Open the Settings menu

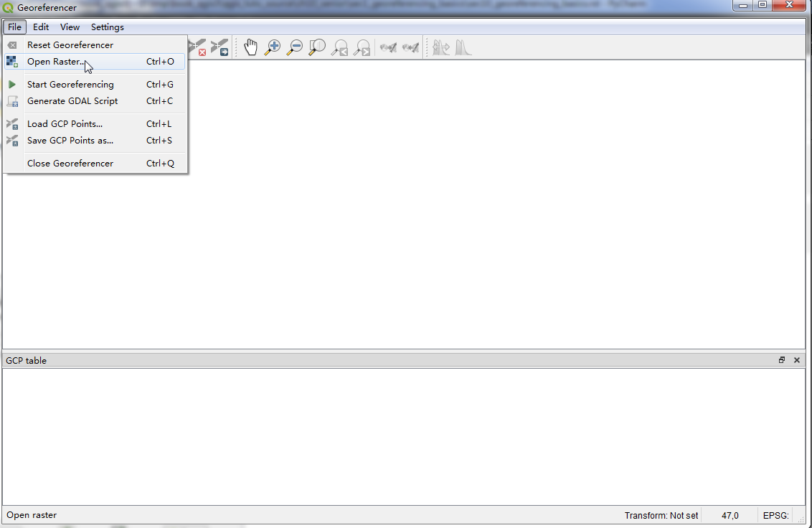click(107, 27)
